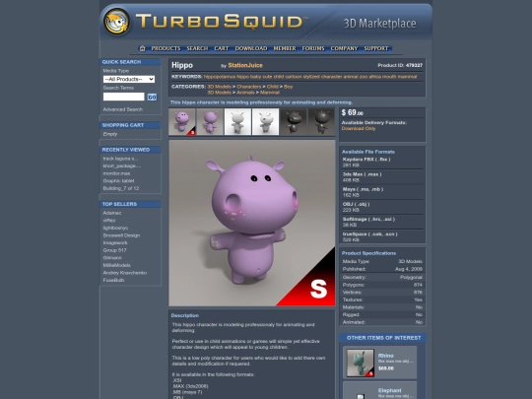Click the Product ID 479327 text

coord(400,65)
